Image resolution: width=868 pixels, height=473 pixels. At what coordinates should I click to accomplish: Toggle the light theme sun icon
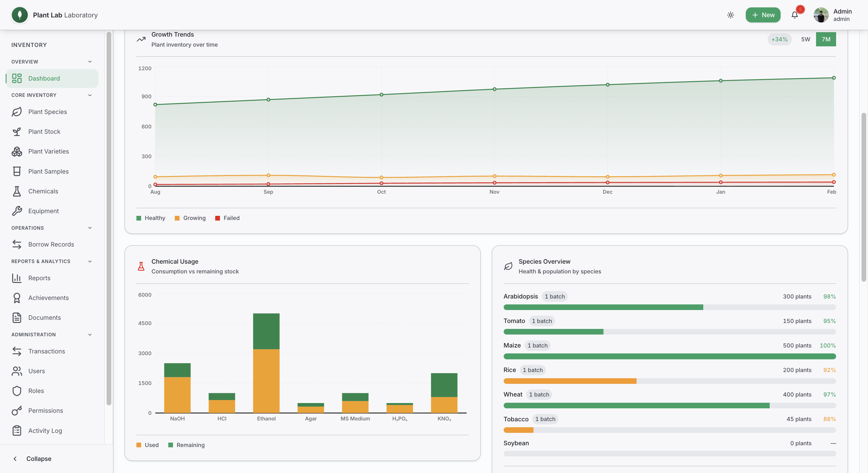[730, 15]
